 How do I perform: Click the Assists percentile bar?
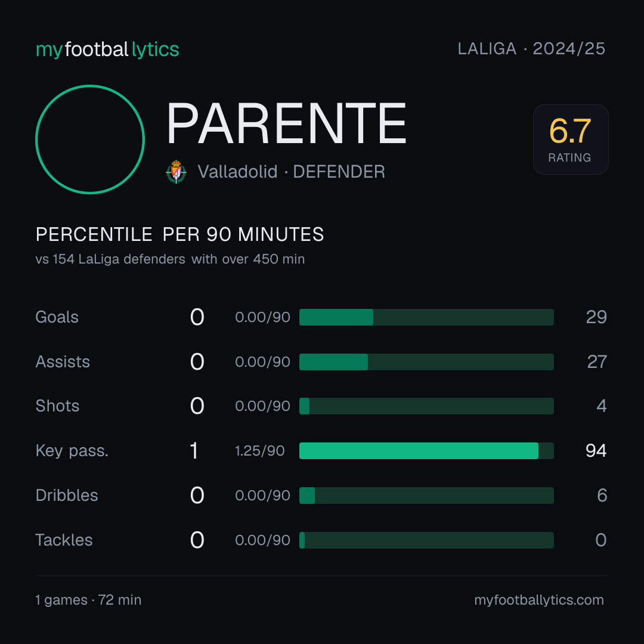coord(426,362)
